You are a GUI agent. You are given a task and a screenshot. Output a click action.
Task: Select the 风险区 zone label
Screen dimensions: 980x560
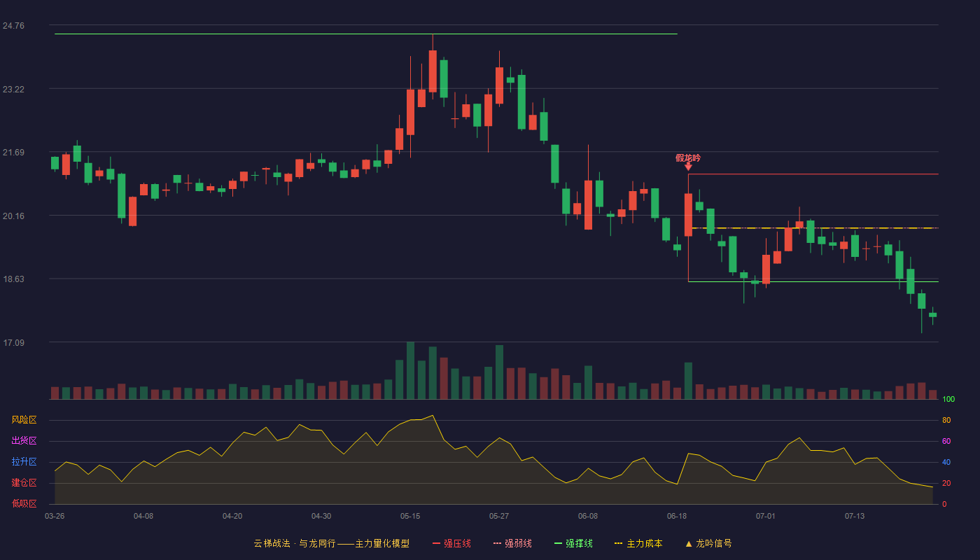(x=24, y=420)
